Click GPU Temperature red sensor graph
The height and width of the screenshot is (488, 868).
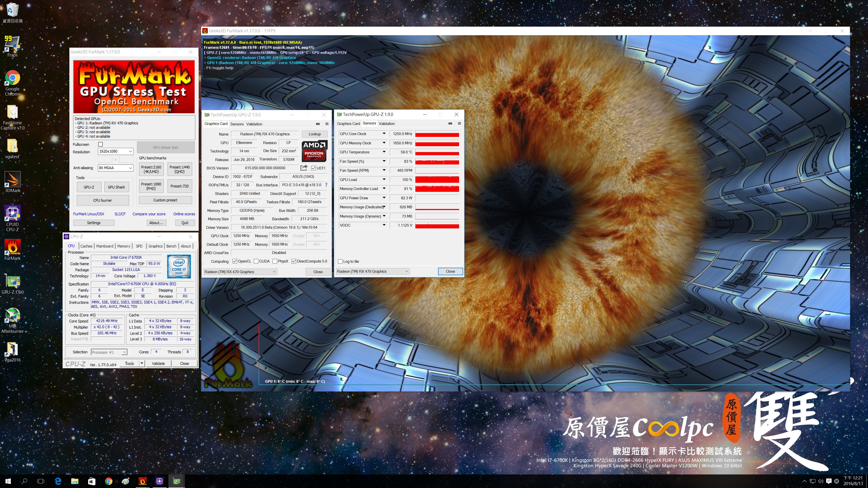437,152
